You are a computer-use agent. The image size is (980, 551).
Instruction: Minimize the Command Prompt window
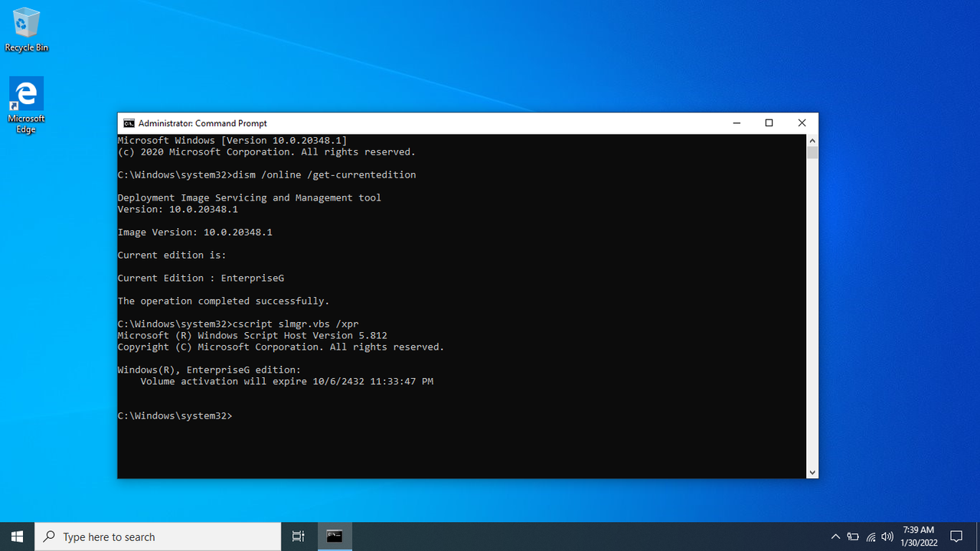click(737, 123)
